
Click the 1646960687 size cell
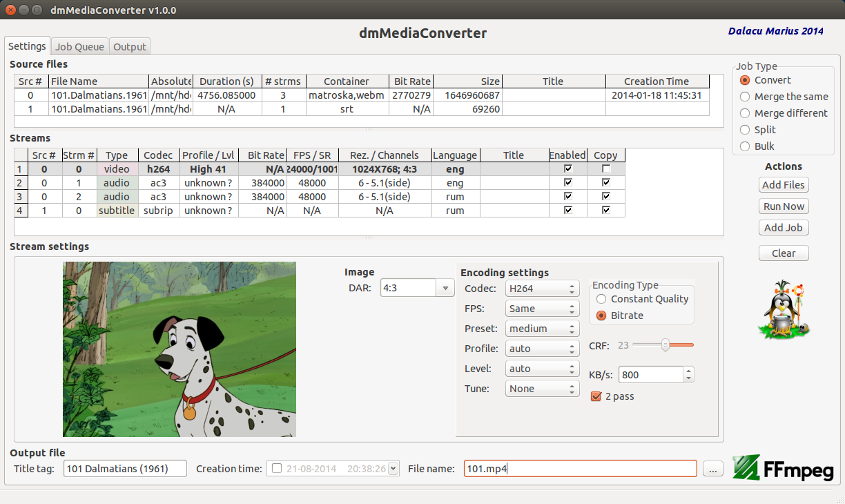[467, 95]
